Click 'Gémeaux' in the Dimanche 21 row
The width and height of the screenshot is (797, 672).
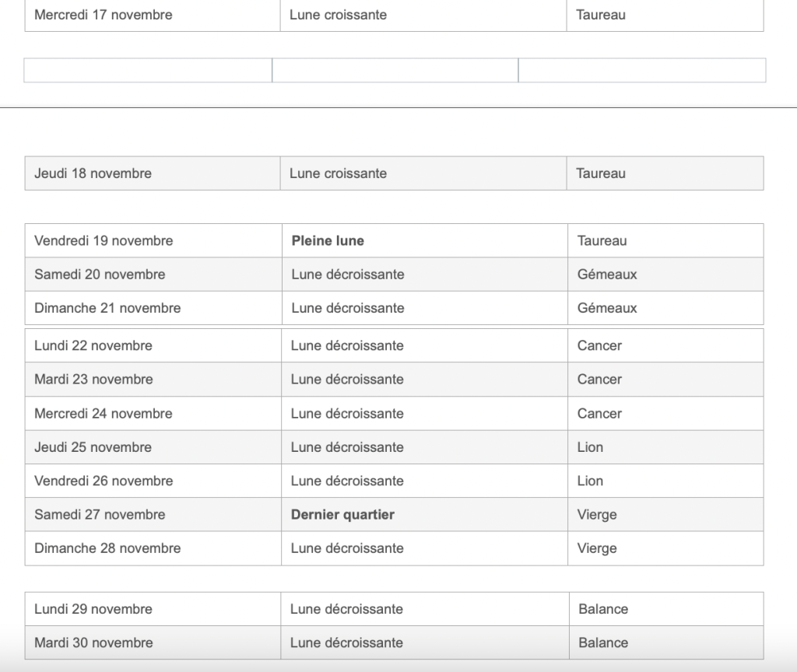(x=607, y=308)
